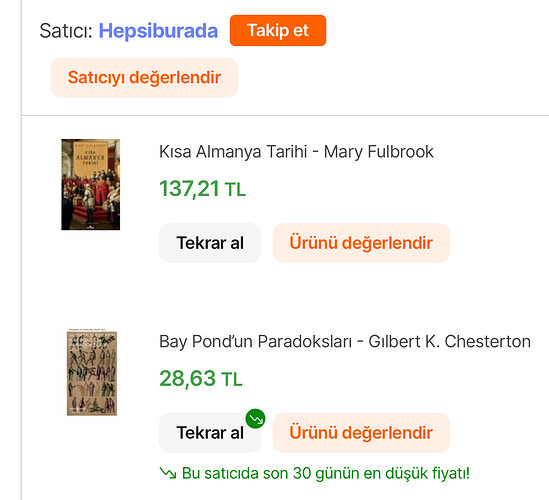Reorder Kısa Almanya Tarihi with Tekrar al
This screenshot has height=500, width=549.
210,243
